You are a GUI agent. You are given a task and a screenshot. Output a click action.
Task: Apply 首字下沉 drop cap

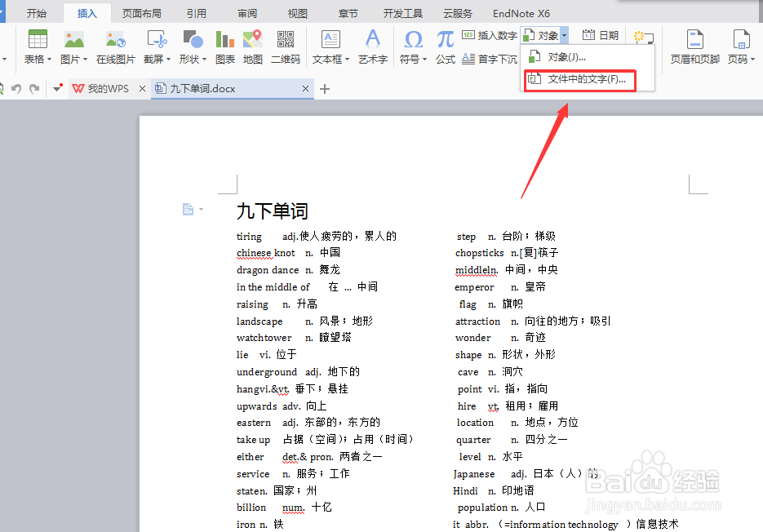point(490,59)
